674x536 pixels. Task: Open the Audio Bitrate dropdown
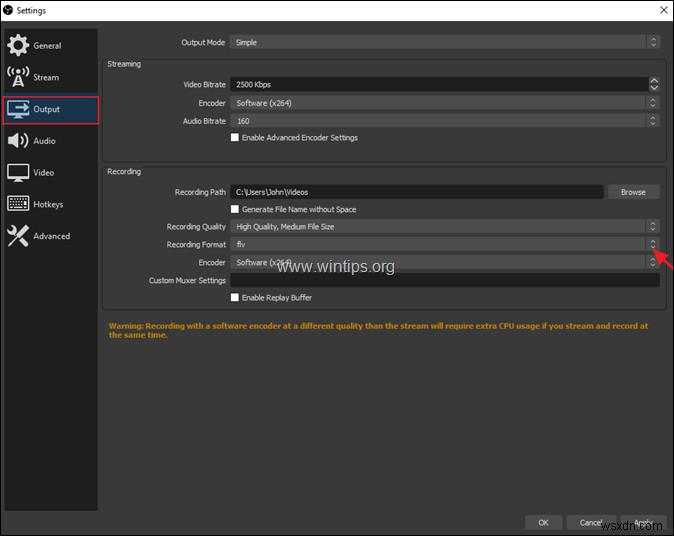(x=444, y=121)
